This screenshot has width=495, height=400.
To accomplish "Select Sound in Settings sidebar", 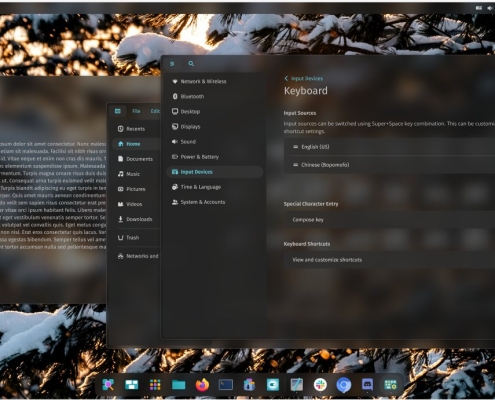I will pos(214,142).
